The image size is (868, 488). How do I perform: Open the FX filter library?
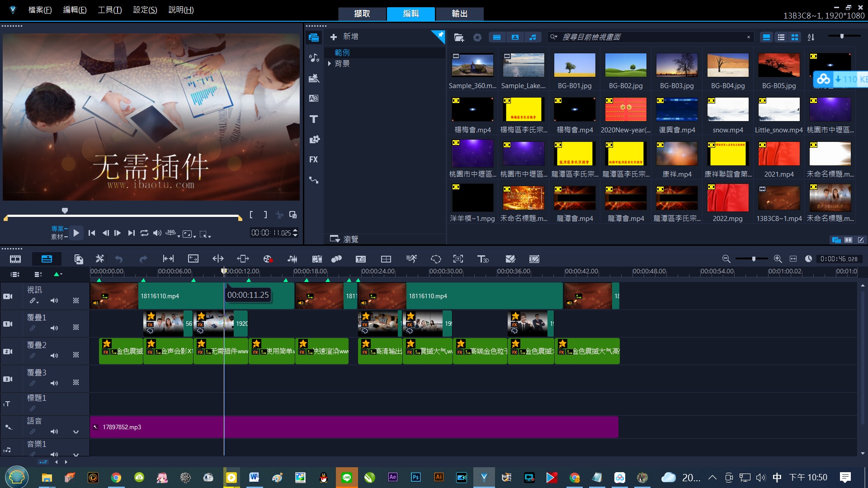314,160
